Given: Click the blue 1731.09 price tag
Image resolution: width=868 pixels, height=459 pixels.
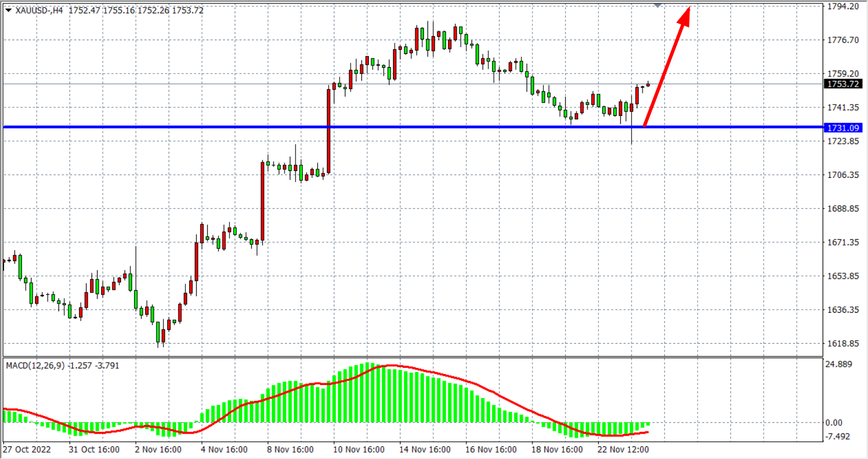Looking at the screenshot, I should coord(843,128).
